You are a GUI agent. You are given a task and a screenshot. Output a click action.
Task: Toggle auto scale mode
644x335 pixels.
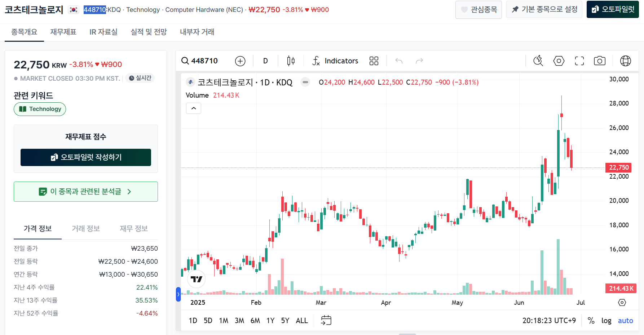click(x=626, y=321)
